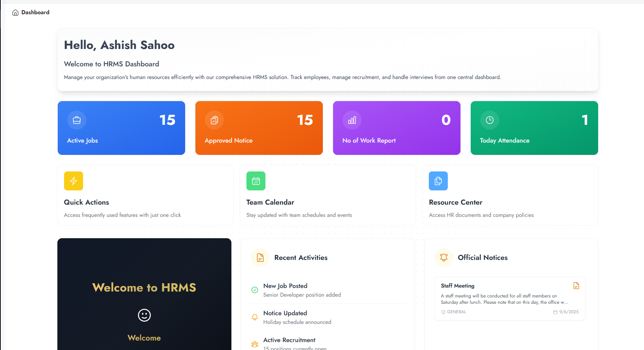The width and height of the screenshot is (644, 350).
Task: Open the Quick Actions heading
Action: (86, 202)
